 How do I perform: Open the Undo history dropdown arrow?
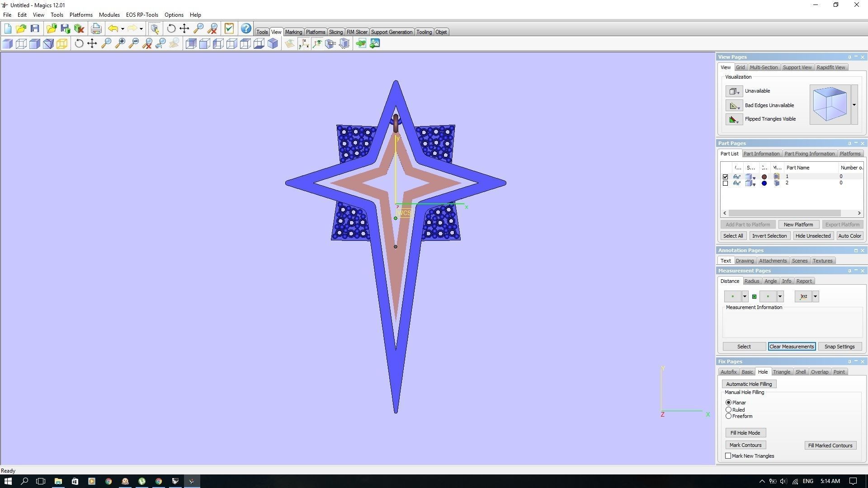(x=123, y=29)
